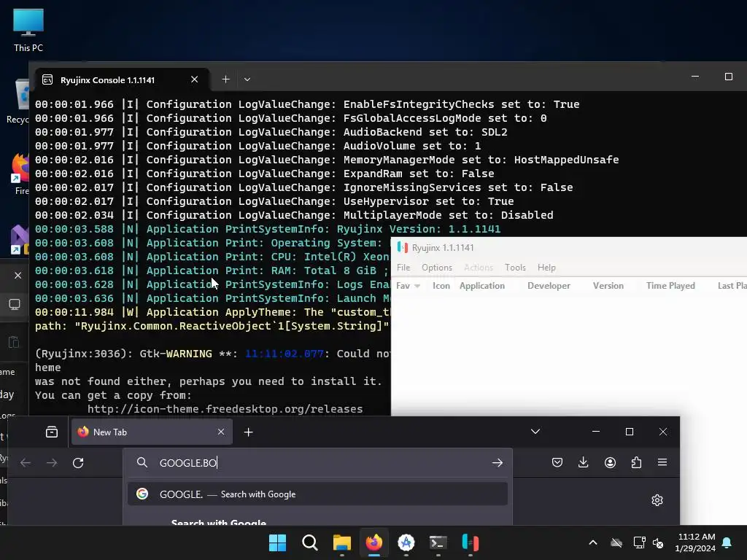The height and width of the screenshot is (560, 747).
Task: Click the freedesktop icon-theme URL
Action: 225,409
